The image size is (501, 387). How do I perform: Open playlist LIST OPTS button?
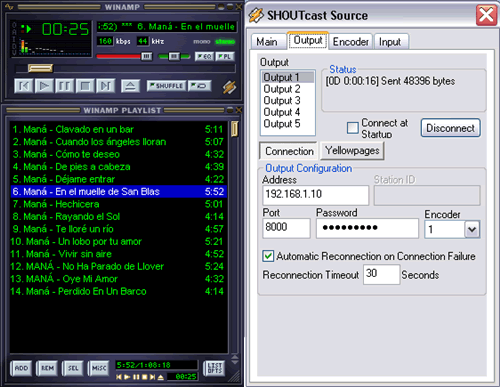214,368
